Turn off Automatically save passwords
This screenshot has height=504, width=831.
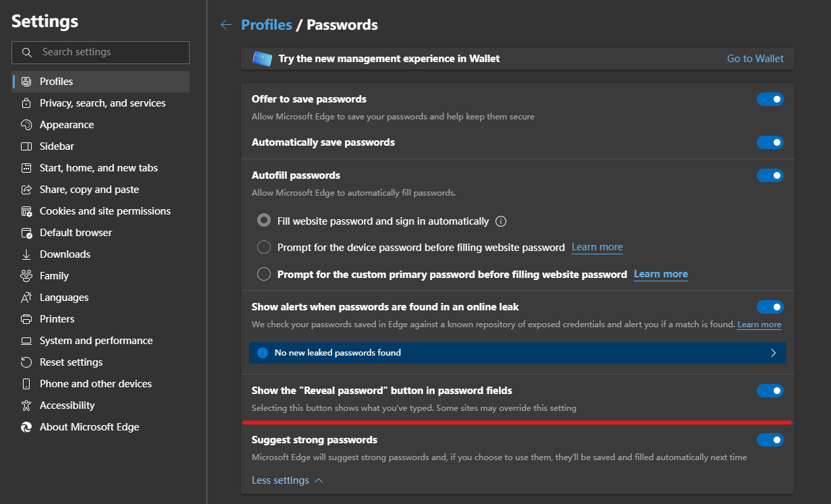coord(770,142)
